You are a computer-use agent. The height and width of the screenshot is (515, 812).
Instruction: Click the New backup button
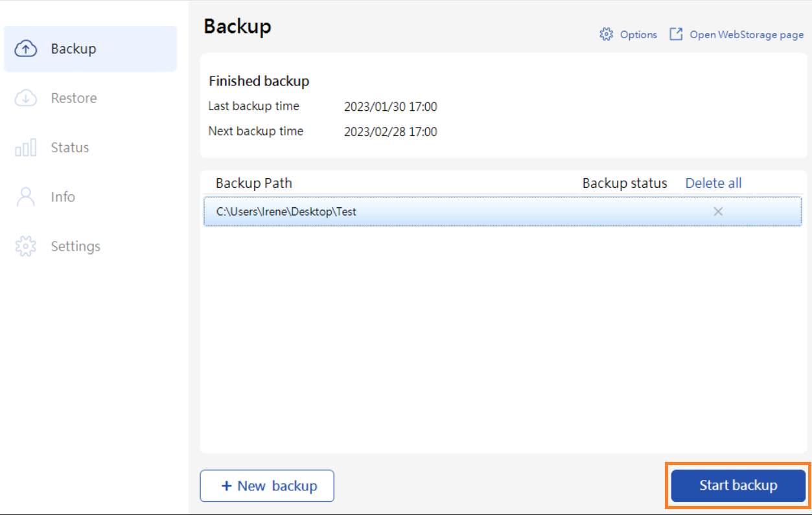(x=267, y=486)
